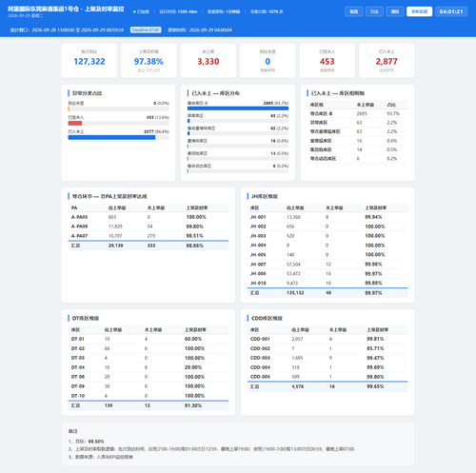
Task: Click the 57,504 value for JH-007
Action: pos(293,265)
